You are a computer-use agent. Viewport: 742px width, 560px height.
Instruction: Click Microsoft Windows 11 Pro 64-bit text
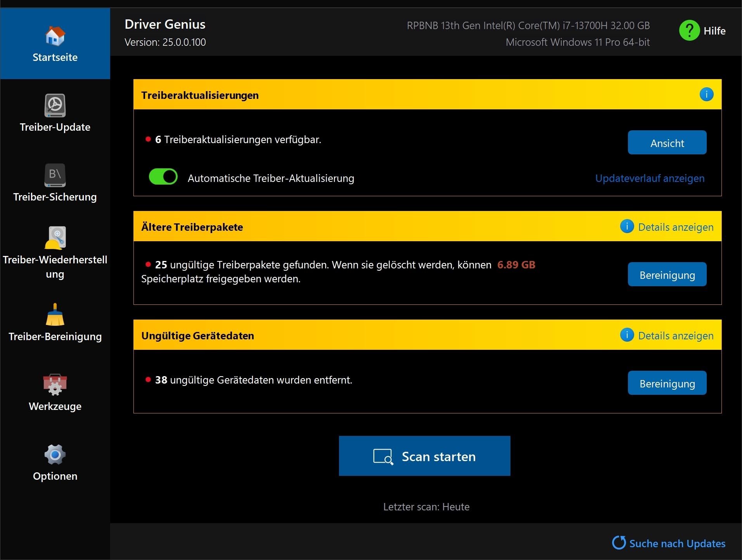tap(578, 42)
